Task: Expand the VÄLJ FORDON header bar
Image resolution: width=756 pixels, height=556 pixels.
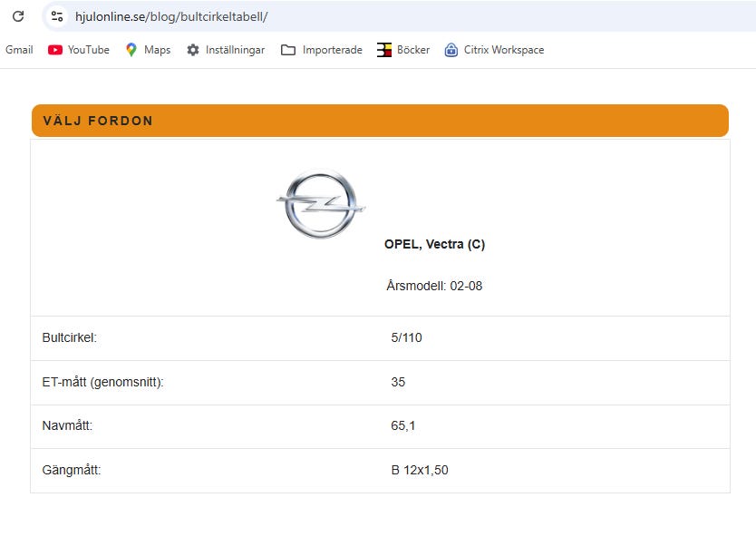Action: [x=380, y=121]
